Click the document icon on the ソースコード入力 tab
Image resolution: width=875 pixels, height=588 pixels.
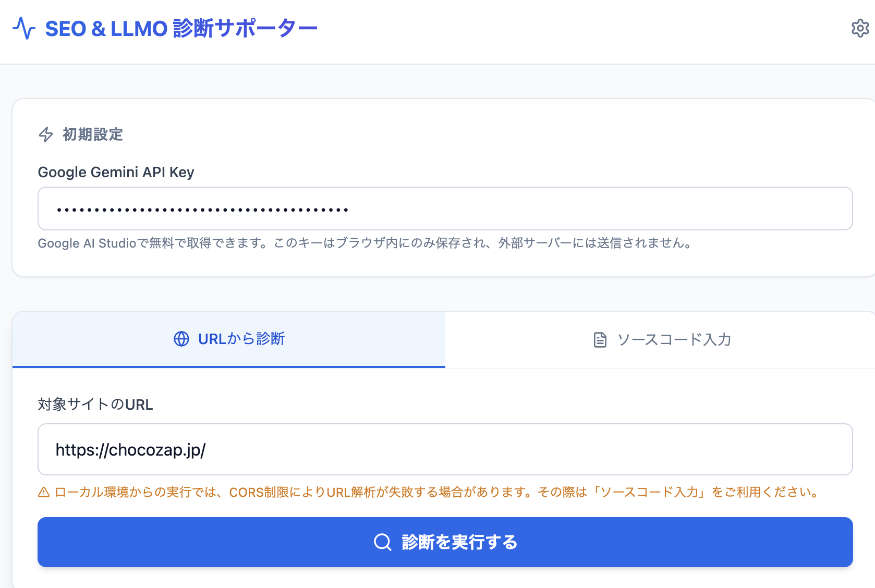point(599,339)
